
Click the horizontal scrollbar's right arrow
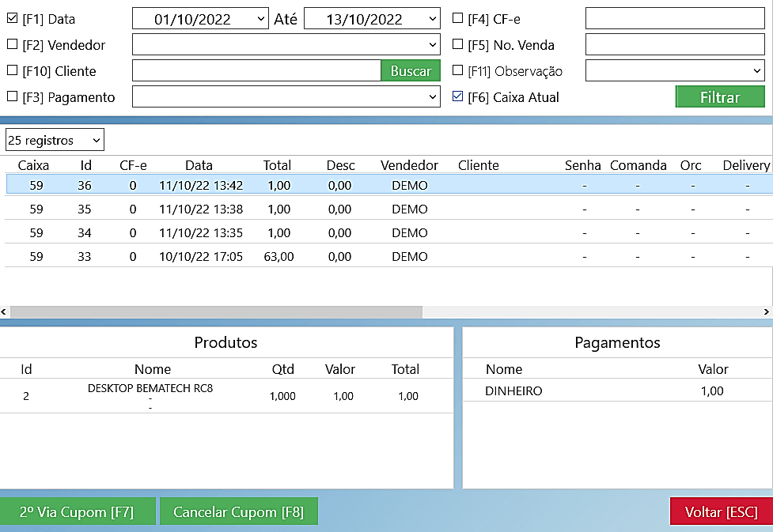[x=767, y=312]
